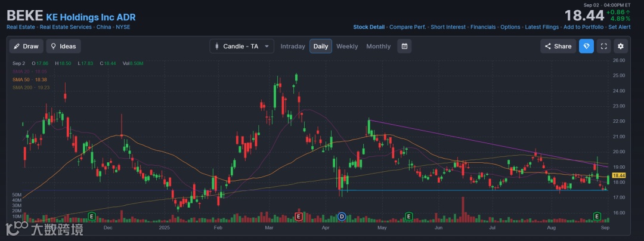Click the 18.44 last price in header
Viewport: 644px width, 241px height.
click(x=584, y=16)
